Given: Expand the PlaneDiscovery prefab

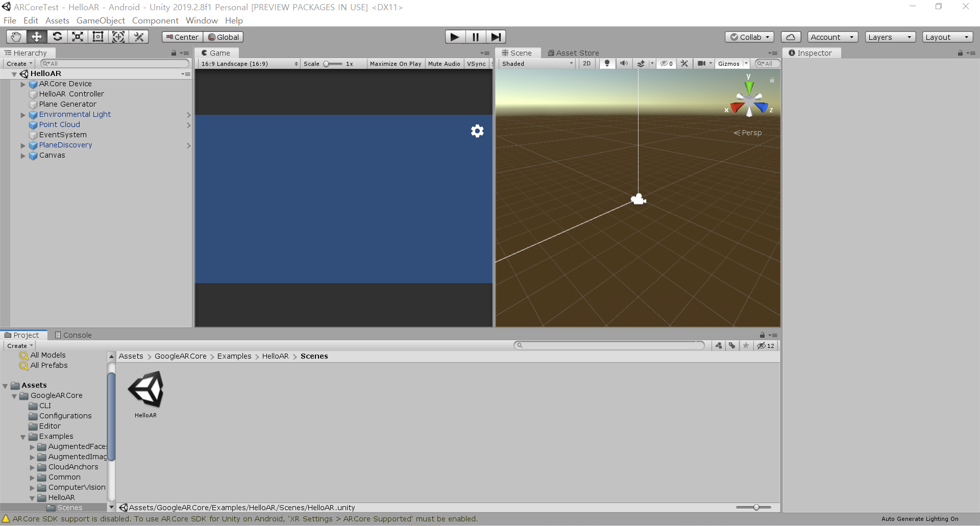Looking at the screenshot, I should pyautogui.click(x=23, y=145).
